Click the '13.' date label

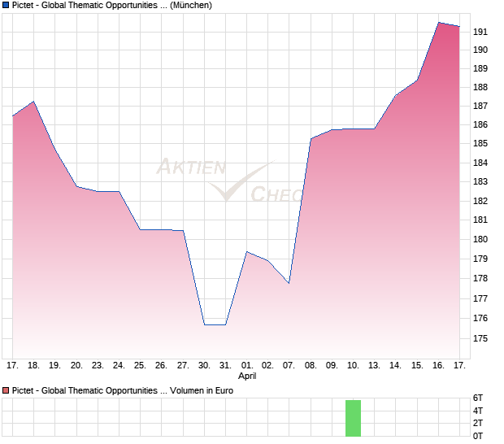tap(374, 366)
